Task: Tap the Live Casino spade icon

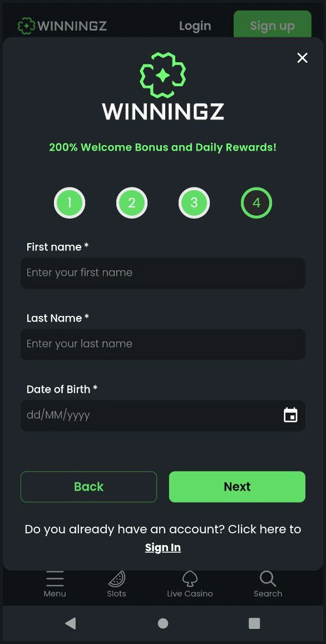Action: pos(190,578)
